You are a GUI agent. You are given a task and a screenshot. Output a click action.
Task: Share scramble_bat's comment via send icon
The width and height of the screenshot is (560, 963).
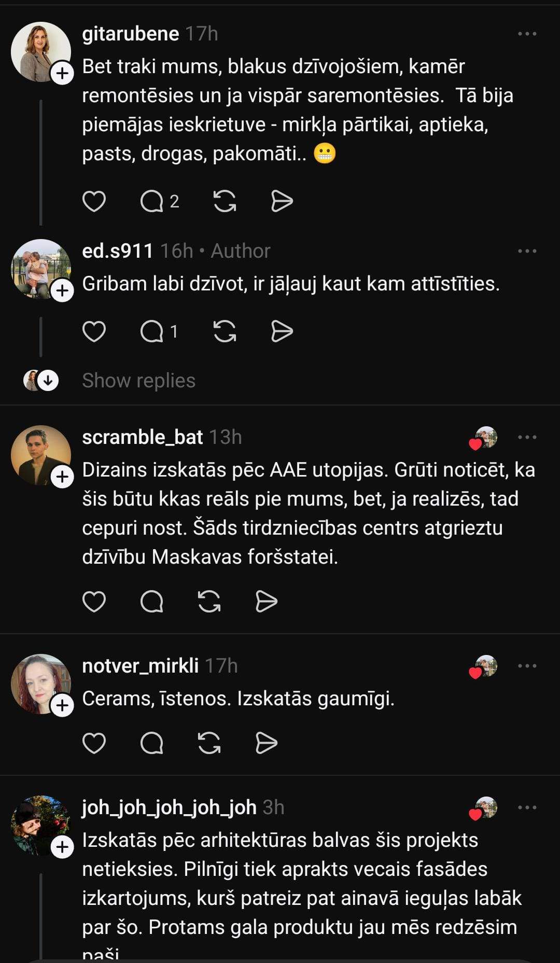coord(267,602)
